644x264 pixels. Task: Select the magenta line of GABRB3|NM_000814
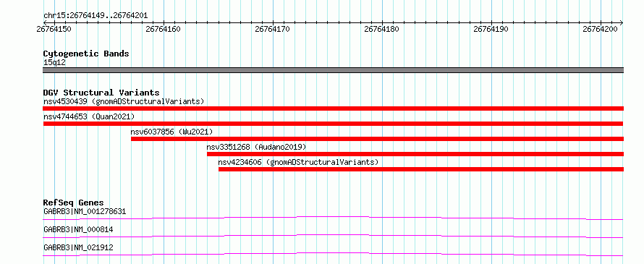coord(333,236)
